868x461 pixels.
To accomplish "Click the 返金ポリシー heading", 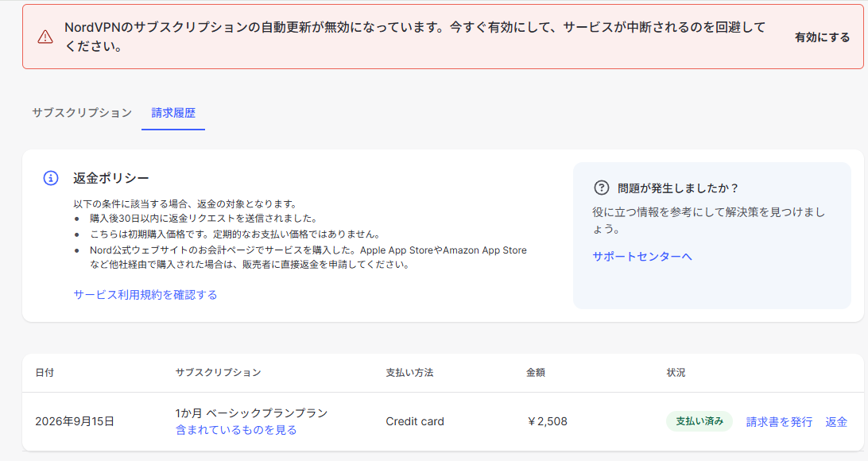I will point(111,178).
